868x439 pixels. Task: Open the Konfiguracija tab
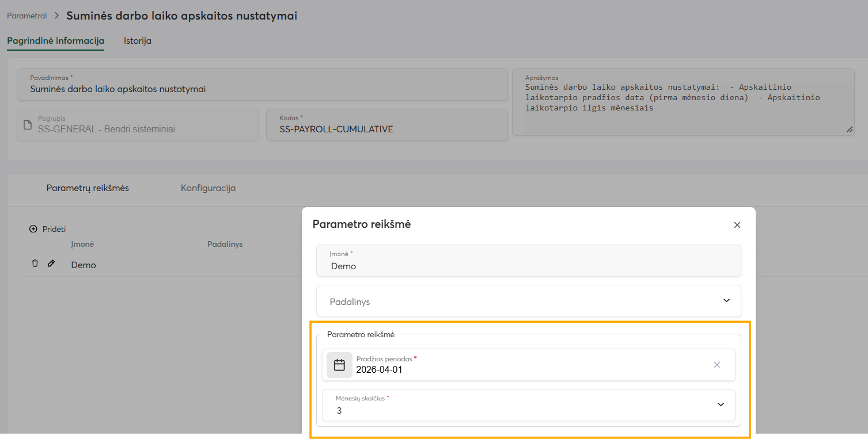click(208, 188)
